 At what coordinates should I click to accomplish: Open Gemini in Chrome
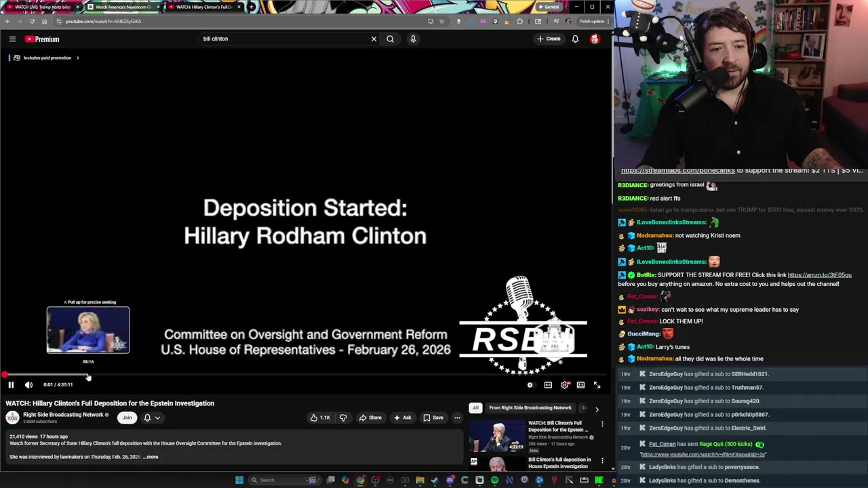click(x=549, y=7)
